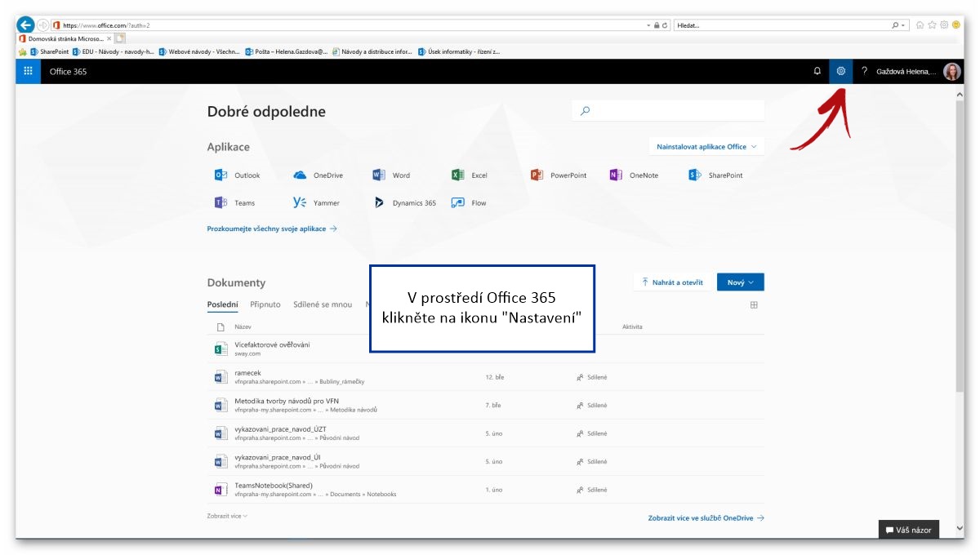
Task: Select the Sdílené se mnou tab
Action: [323, 304]
